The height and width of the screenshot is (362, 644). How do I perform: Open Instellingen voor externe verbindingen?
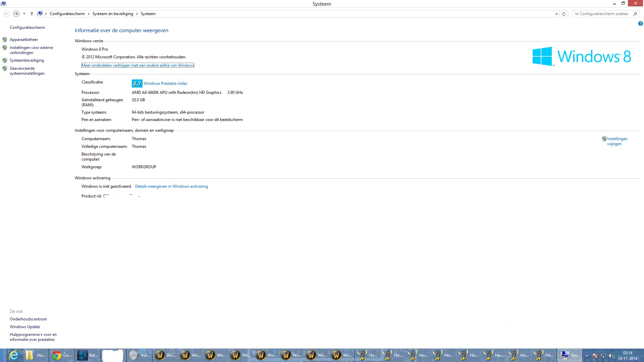point(31,50)
